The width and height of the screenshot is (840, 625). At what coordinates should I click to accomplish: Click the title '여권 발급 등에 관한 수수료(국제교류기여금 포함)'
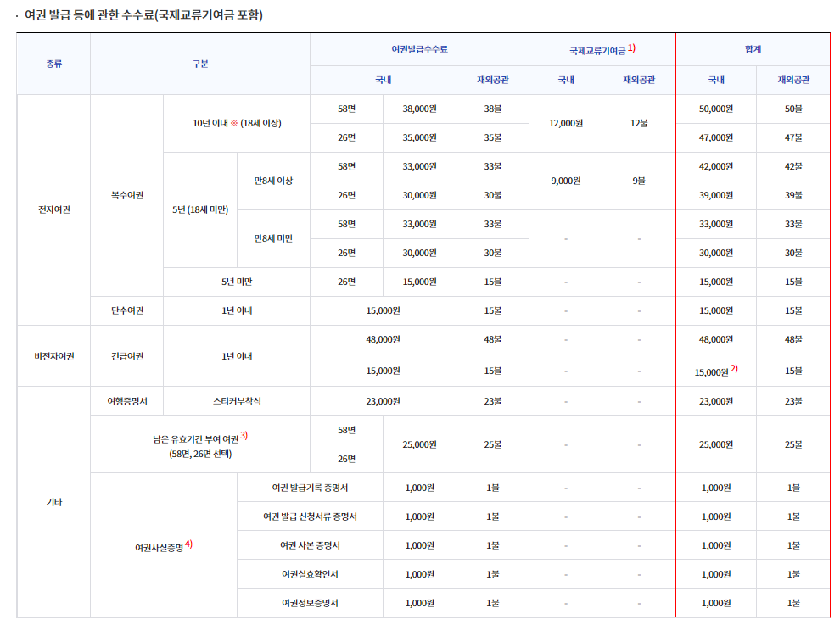pos(143,15)
